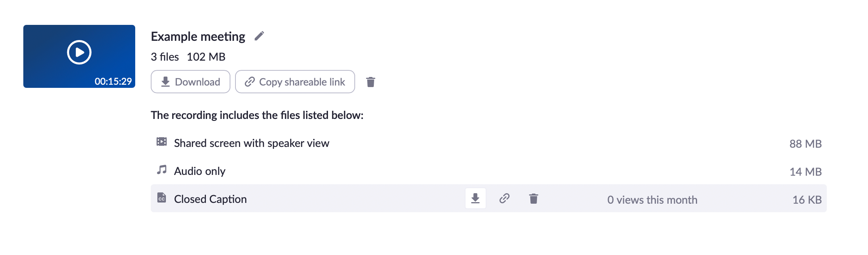
Task: Click the recording preview thumbnail
Action: (80, 56)
